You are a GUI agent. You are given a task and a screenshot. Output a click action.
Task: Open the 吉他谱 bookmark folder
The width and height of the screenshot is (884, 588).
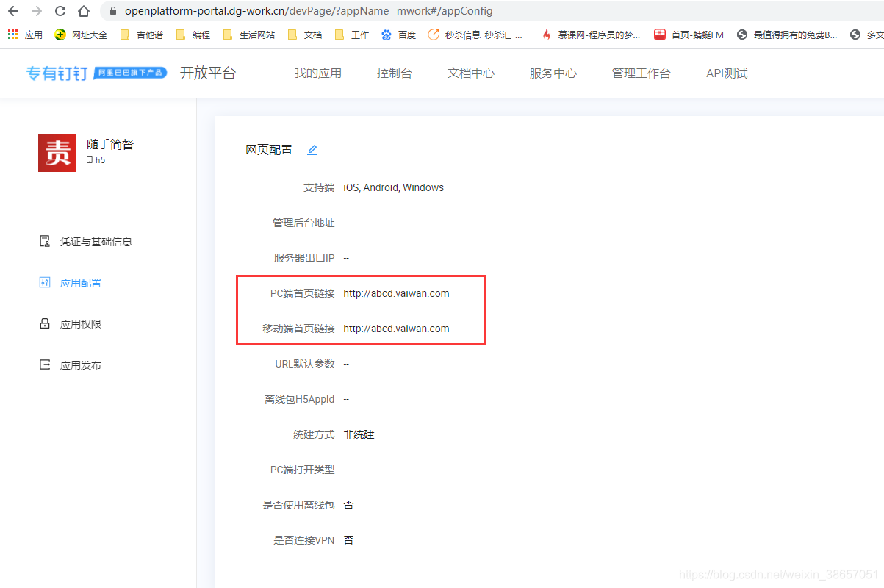[141, 35]
